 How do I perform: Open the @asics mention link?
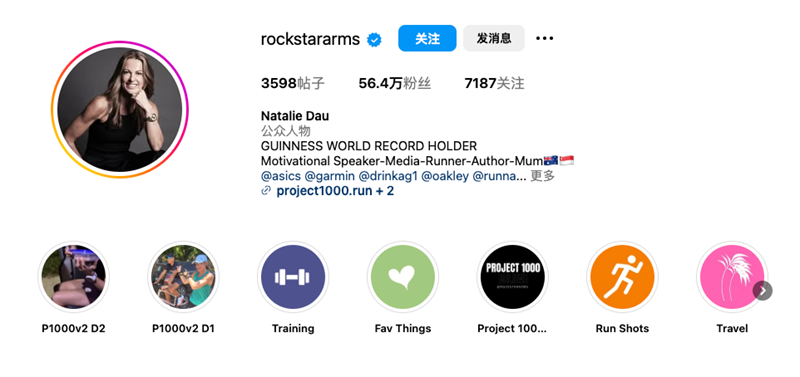281,177
